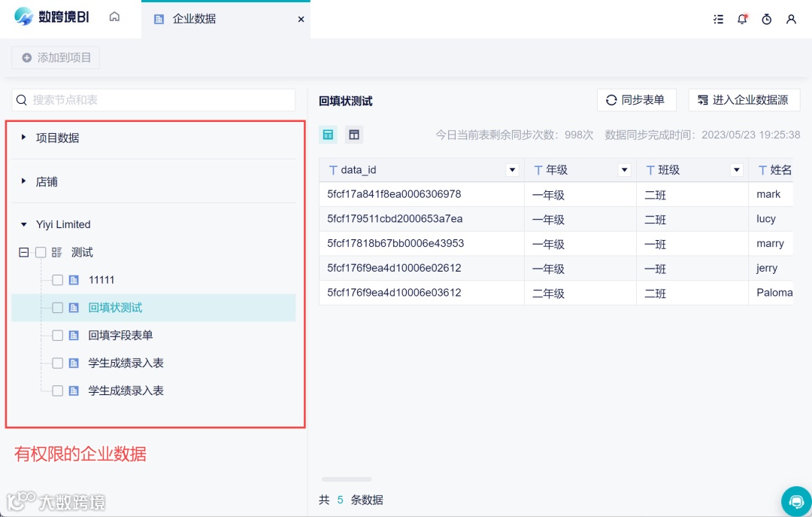The height and width of the screenshot is (517, 812).
Task: Open the data_id column dropdown
Action: [x=512, y=169]
